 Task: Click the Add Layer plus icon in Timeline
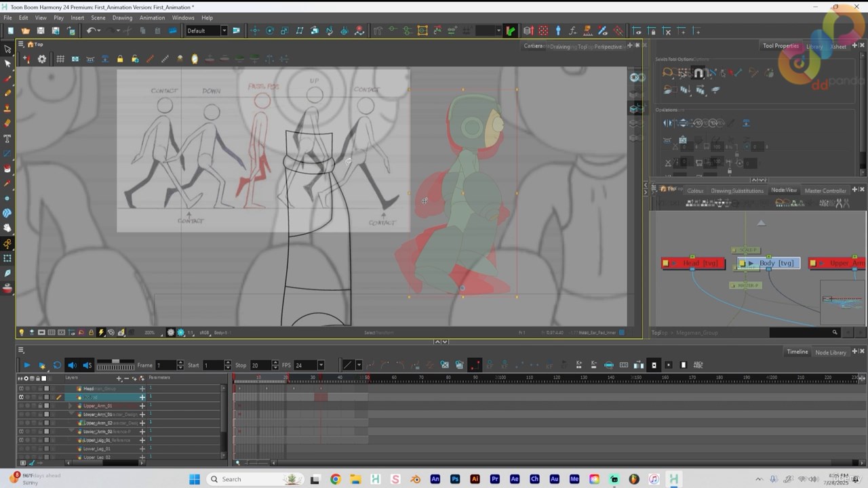point(119,378)
